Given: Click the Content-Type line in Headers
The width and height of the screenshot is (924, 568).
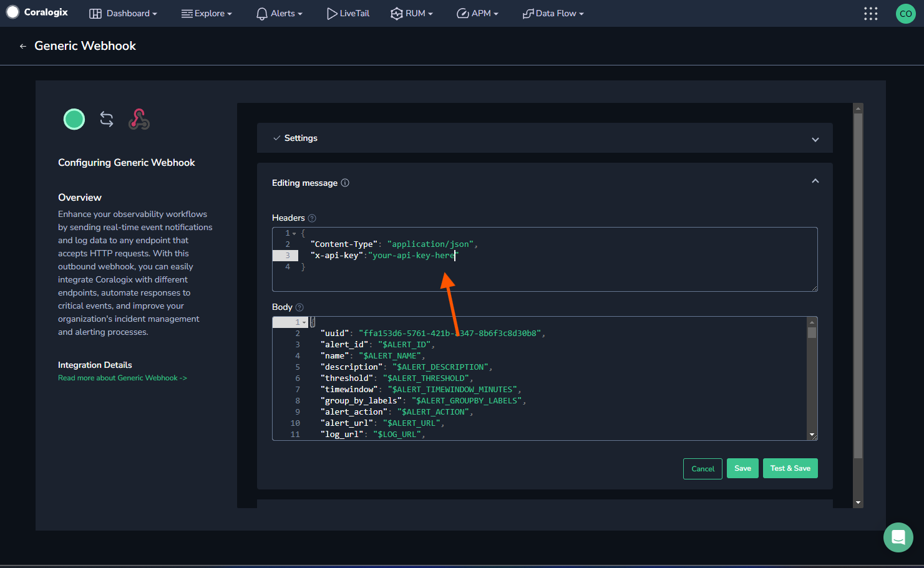Looking at the screenshot, I should coord(394,244).
